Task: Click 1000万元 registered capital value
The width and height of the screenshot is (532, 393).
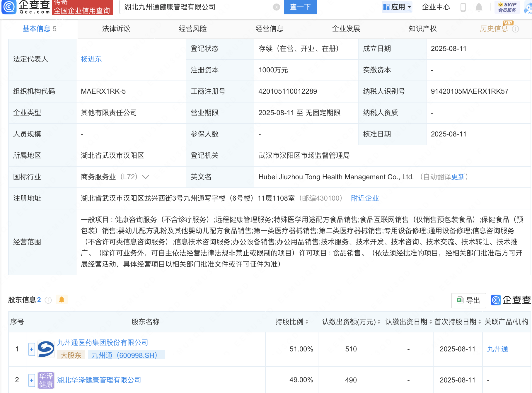Action: pos(273,70)
